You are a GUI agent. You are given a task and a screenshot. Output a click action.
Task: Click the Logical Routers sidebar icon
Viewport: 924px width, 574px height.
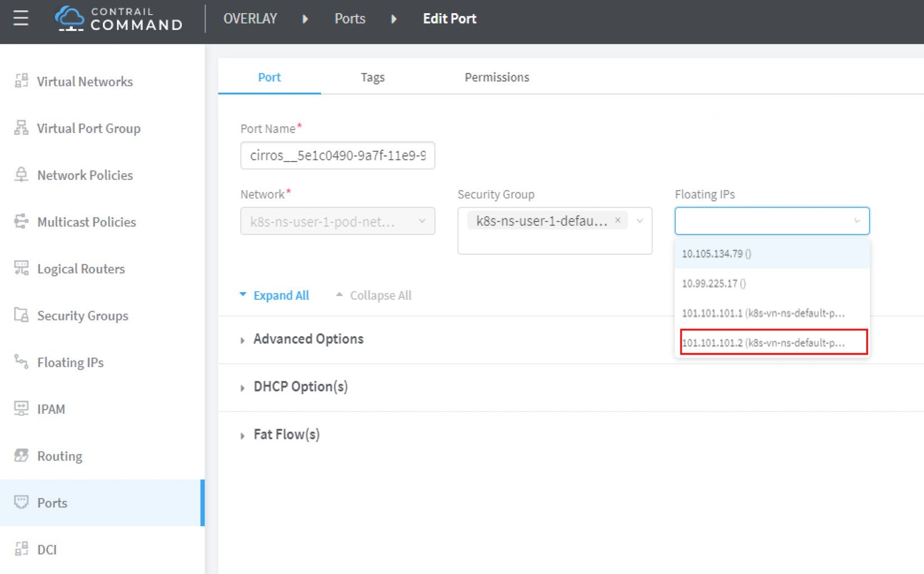click(x=21, y=269)
